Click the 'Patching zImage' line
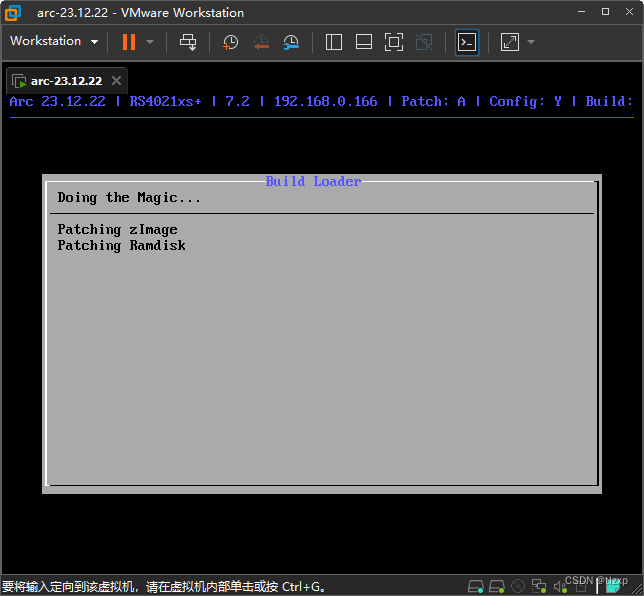Image resolution: width=644 pixels, height=596 pixels. coord(117,230)
